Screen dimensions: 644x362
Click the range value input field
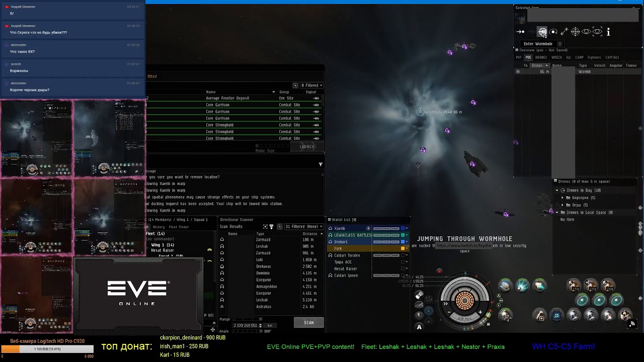[x=248, y=325]
